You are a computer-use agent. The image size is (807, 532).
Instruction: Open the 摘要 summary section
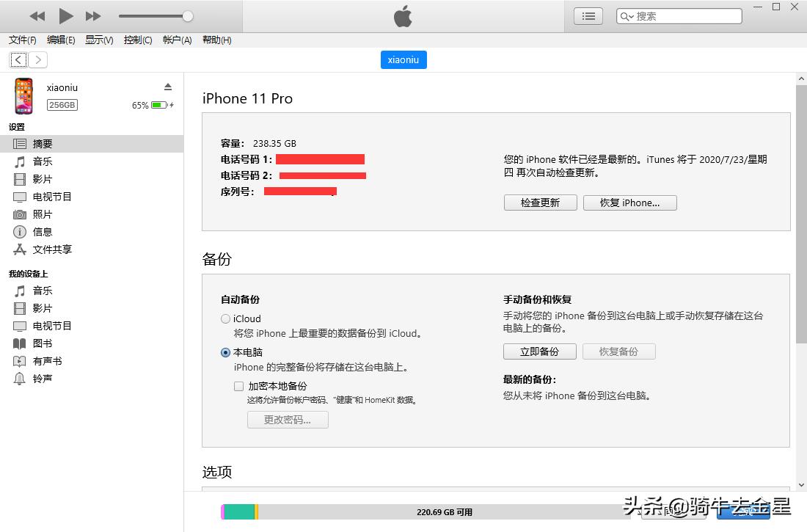43,143
